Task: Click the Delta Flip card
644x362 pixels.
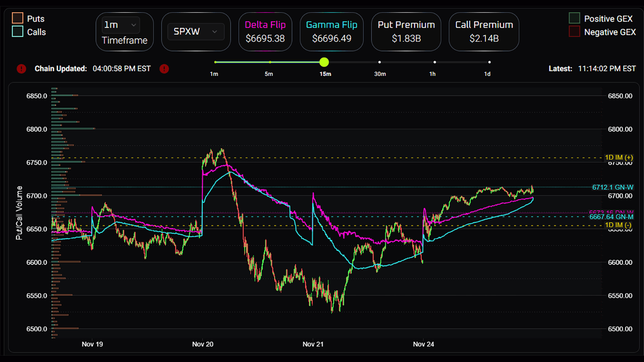Action: pos(265,31)
